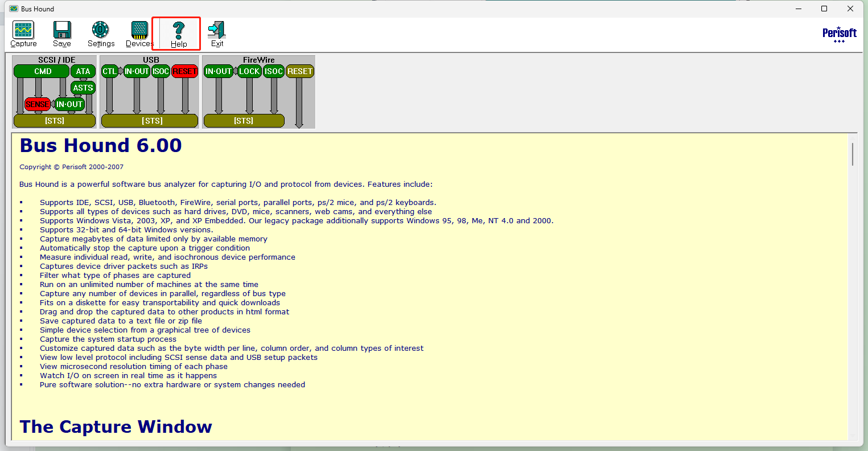This screenshot has width=868, height=451.
Task: Click the 'Run on an unlimited number of machines' line
Action: click(x=149, y=284)
